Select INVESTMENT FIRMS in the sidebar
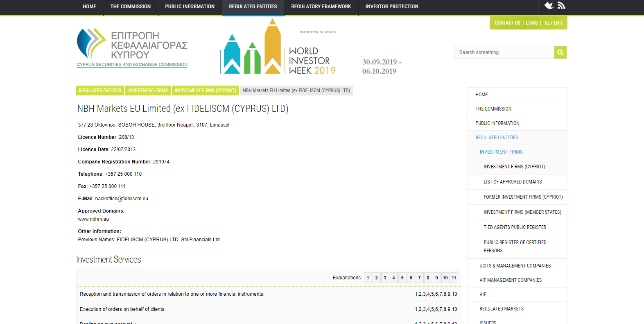Screen dimensions: 644x324 (517, 152)
